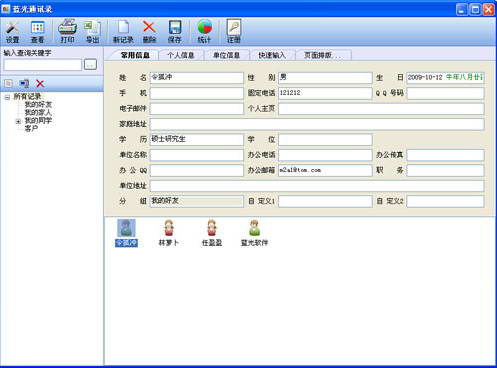Collapse the 所有记录 tree node
This screenshot has height=368, width=497.
[x=7, y=97]
